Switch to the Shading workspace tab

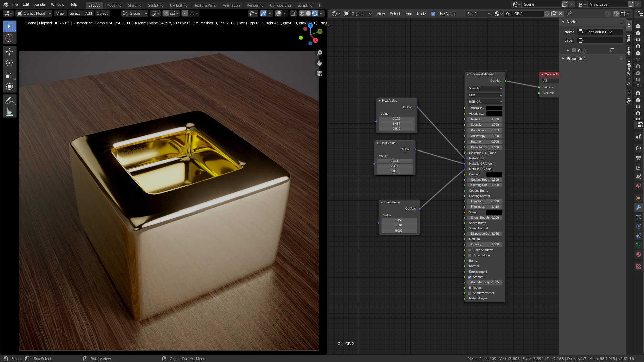click(135, 5)
